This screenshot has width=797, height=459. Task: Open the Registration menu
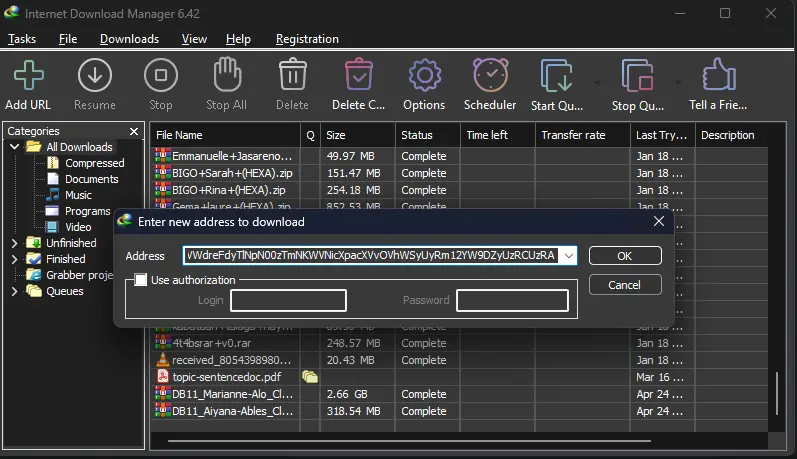(x=308, y=39)
